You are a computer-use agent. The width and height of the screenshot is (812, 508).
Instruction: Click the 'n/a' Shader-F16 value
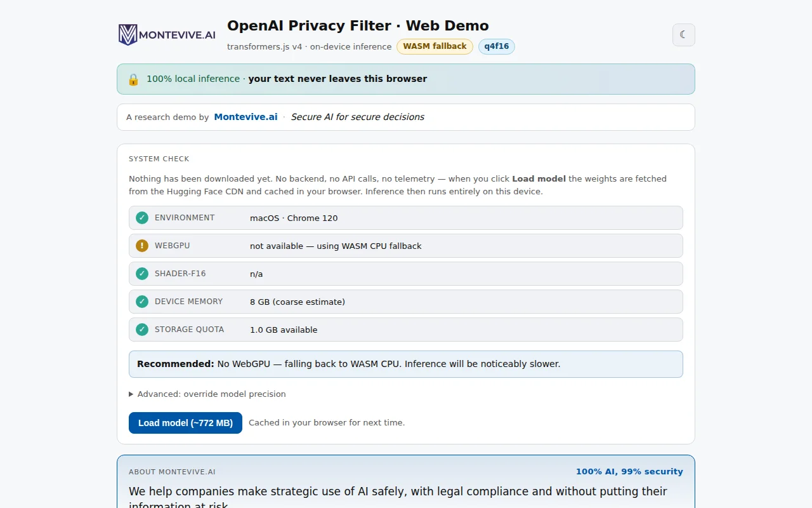point(256,274)
